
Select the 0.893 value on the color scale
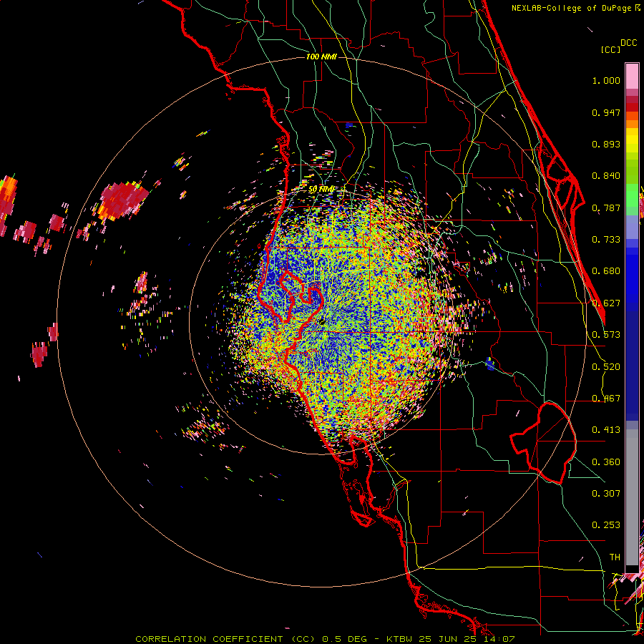click(606, 144)
